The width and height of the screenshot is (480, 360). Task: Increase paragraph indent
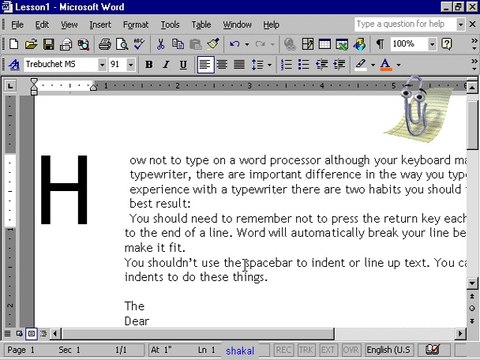(x=339, y=64)
